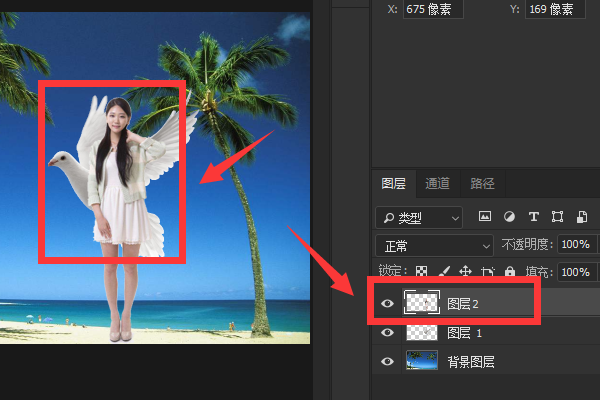
Task: Select the layer named 图层 1
Action: [465, 333]
